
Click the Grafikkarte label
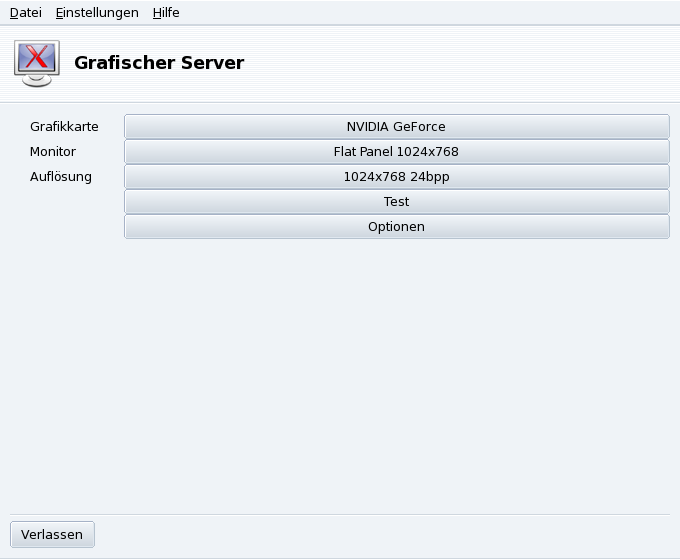click(x=64, y=127)
